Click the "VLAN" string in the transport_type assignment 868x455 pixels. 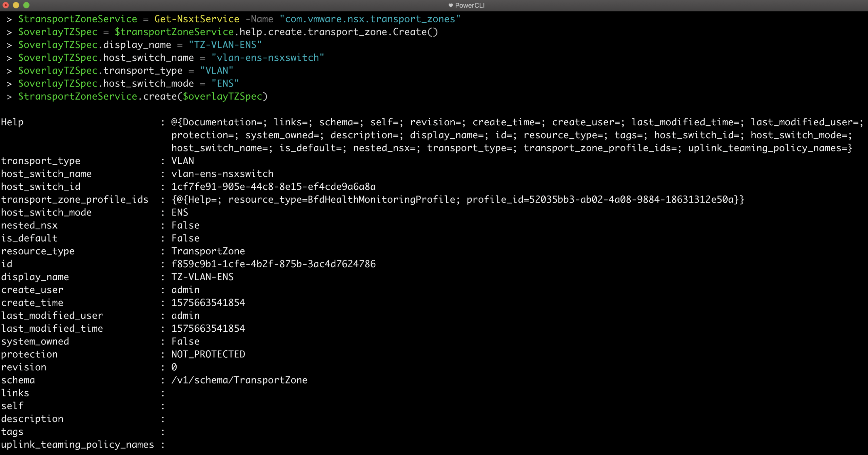[x=217, y=70]
